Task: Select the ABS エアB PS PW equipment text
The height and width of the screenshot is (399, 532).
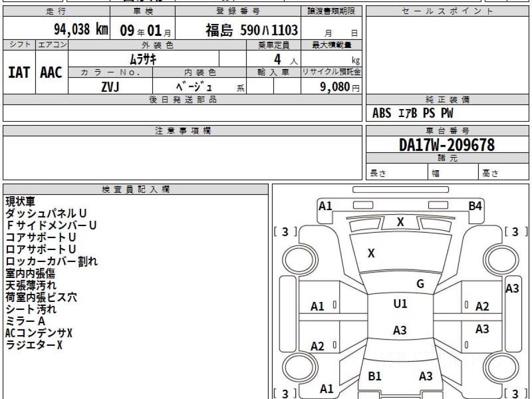Action: [413, 113]
